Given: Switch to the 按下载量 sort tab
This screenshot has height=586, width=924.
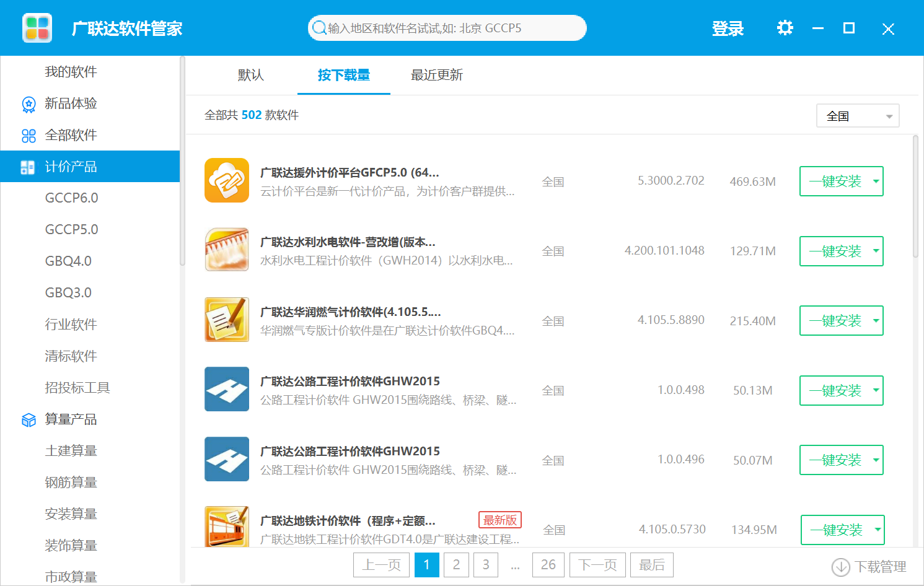Looking at the screenshot, I should (344, 75).
